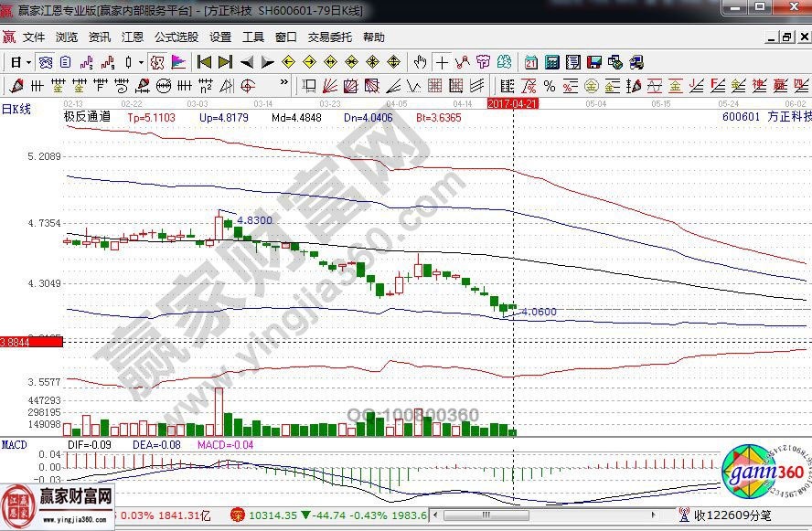
Task: Click the floppy disk save icon
Action: (x=594, y=62)
